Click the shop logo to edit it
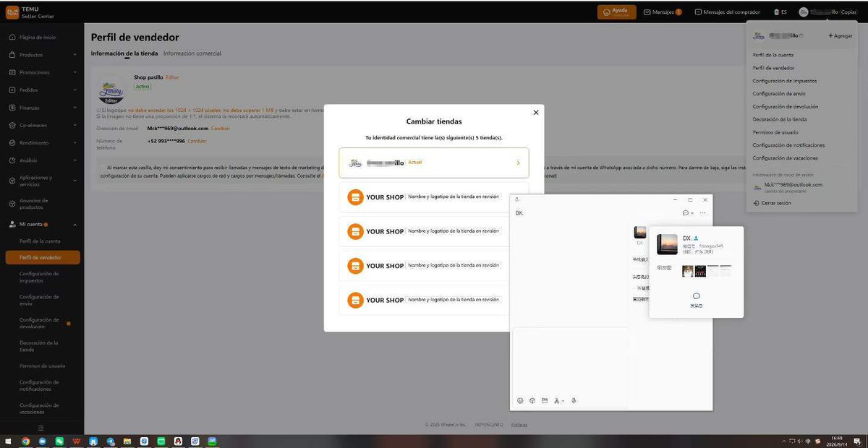The width and height of the screenshot is (868, 448). (x=111, y=90)
